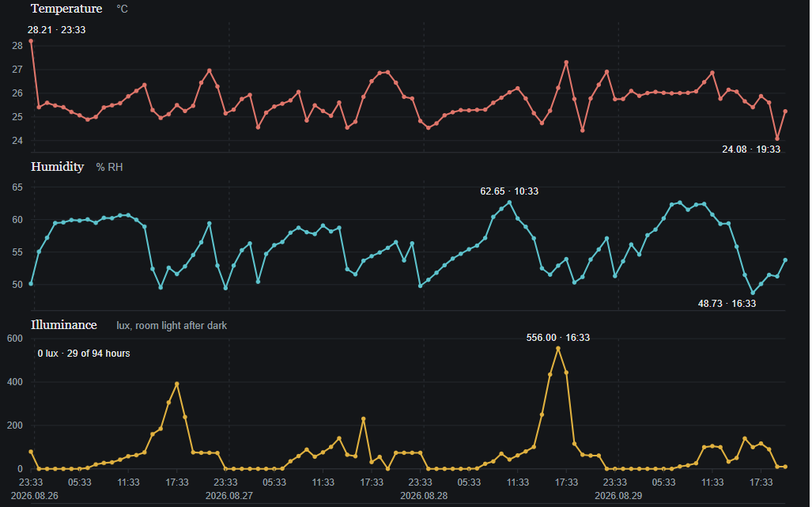812x507 pixels.
Task: Click the 'lux, room light after dark' subtitle
Action: (x=172, y=325)
